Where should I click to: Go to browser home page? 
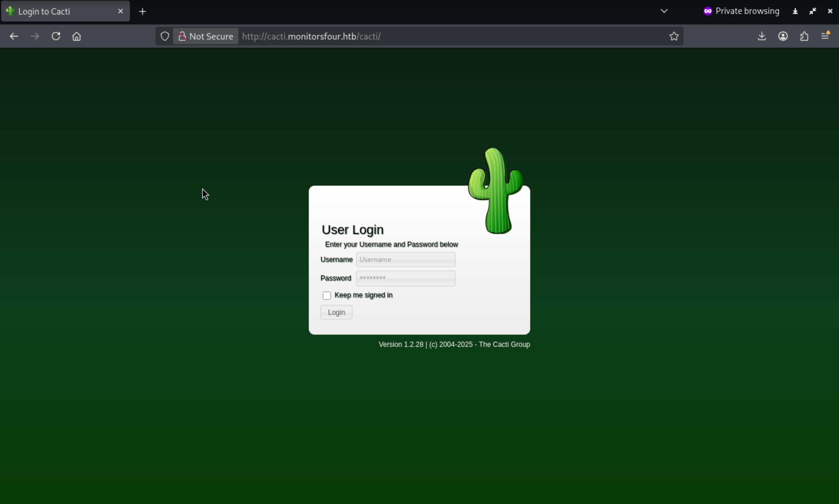click(x=77, y=36)
